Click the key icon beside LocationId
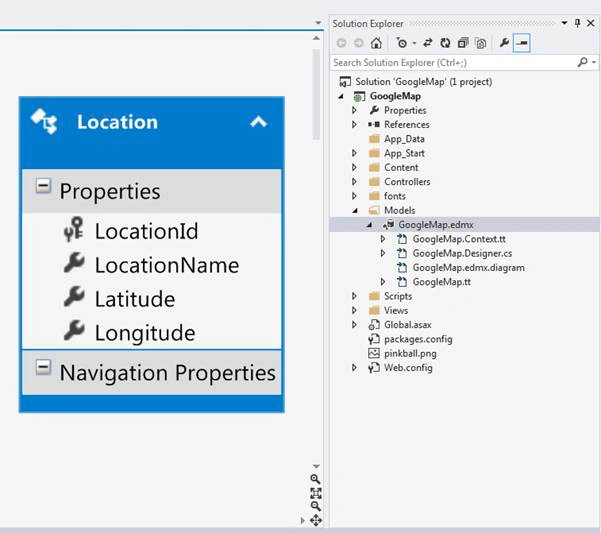 click(x=74, y=229)
